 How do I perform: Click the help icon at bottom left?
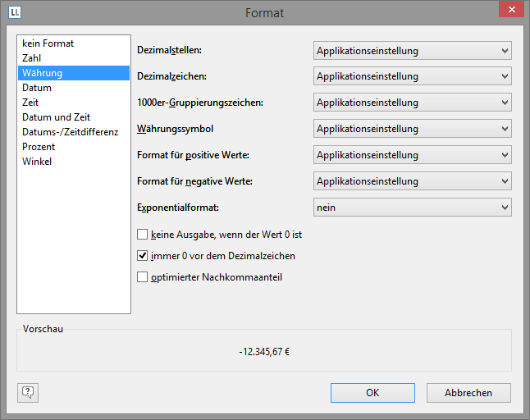pos(28,393)
